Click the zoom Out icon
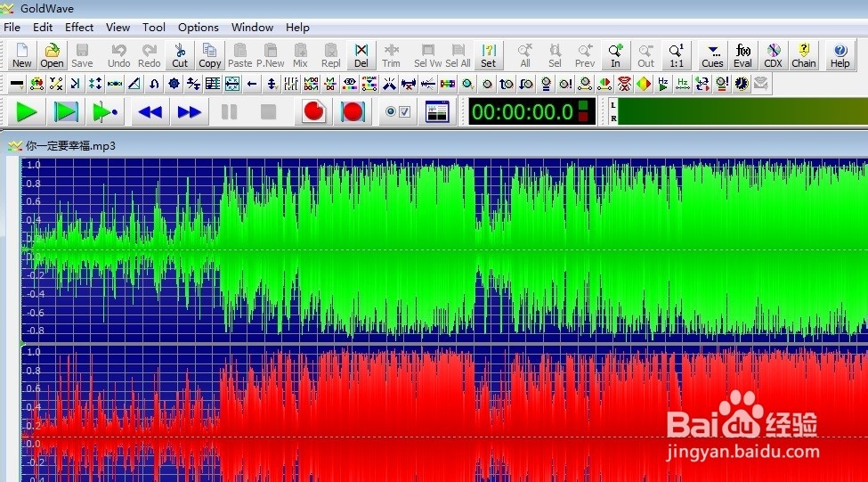868x482 pixels. [645, 55]
